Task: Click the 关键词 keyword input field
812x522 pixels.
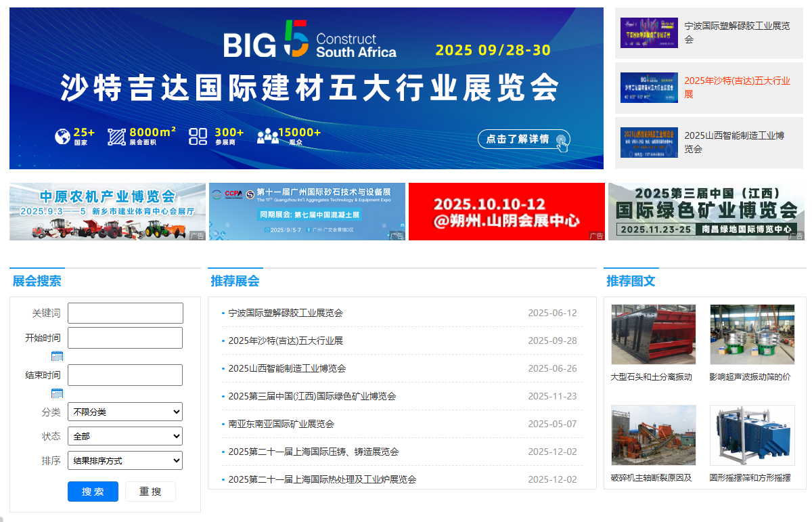Action: pyautogui.click(x=125, y=313)
